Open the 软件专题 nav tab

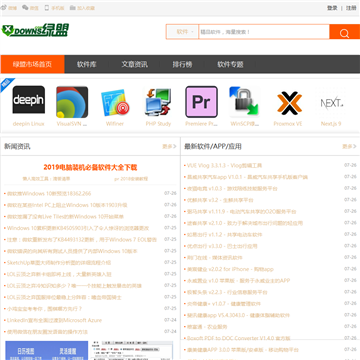click(230, 64)
